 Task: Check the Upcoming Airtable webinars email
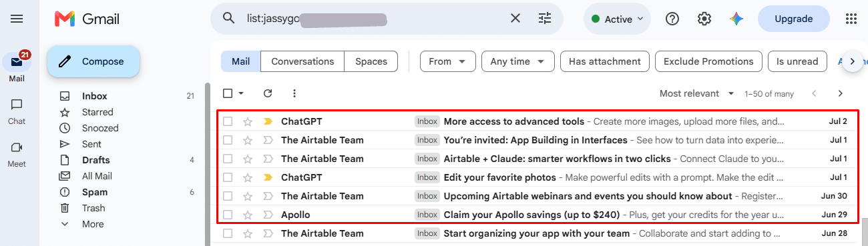pos(228,196)
